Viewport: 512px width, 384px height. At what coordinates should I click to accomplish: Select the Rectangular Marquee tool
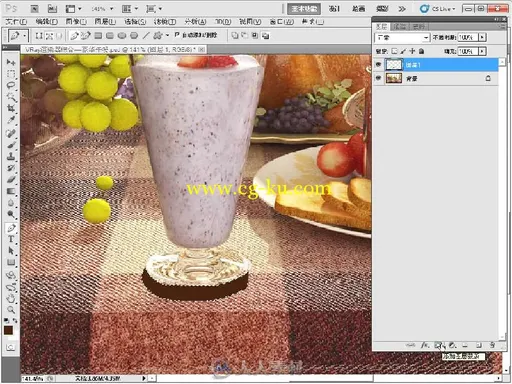click(11, 74)
